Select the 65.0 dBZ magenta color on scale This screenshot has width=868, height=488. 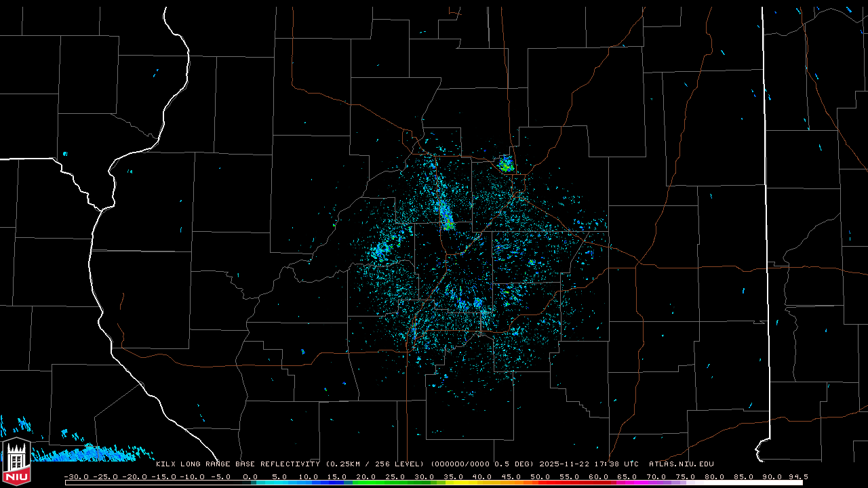627,483
